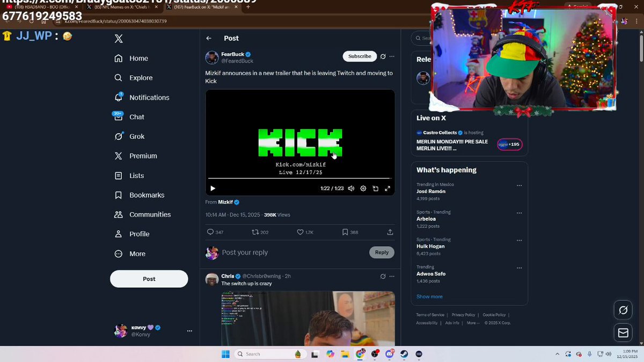The height and width of the screenshot is (362, 644).
Task: Click the back arrow beside Post
Action: pyautogui.click(x=209, y=39)
